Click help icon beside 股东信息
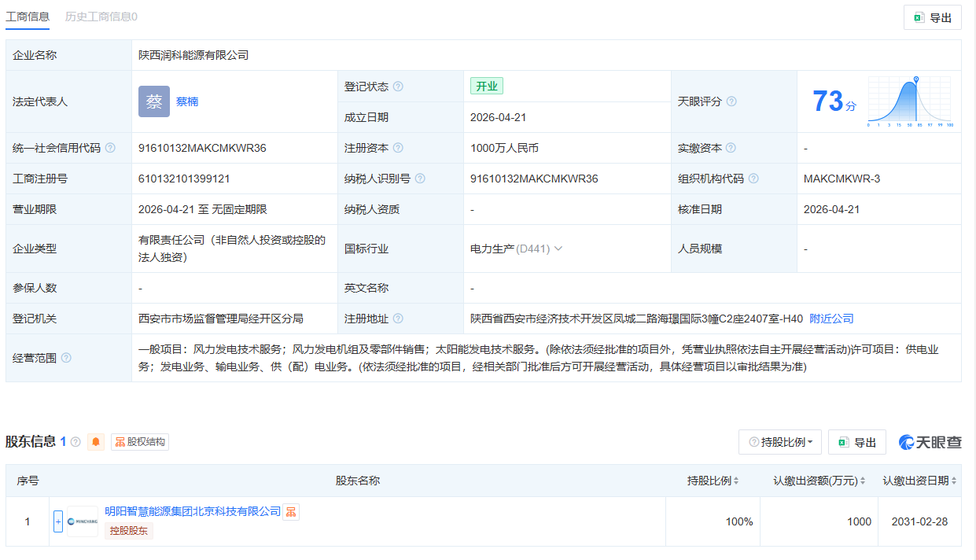The width and height of the screenshot is (976, 560). coord(76,442)
